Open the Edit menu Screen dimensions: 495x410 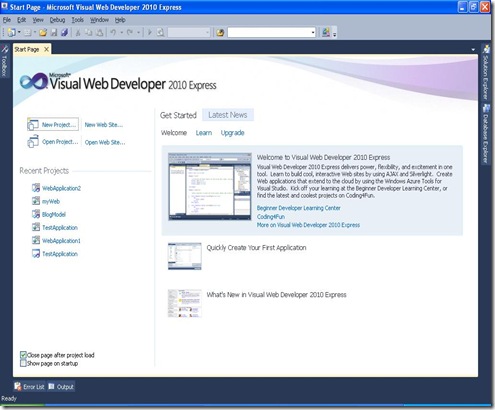click(x=21, y=20)
